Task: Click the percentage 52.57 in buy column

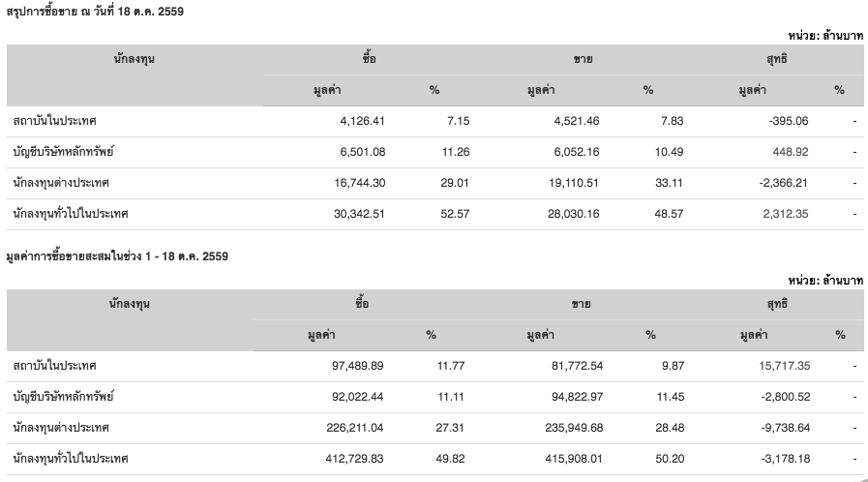Action: pos(455,214)
